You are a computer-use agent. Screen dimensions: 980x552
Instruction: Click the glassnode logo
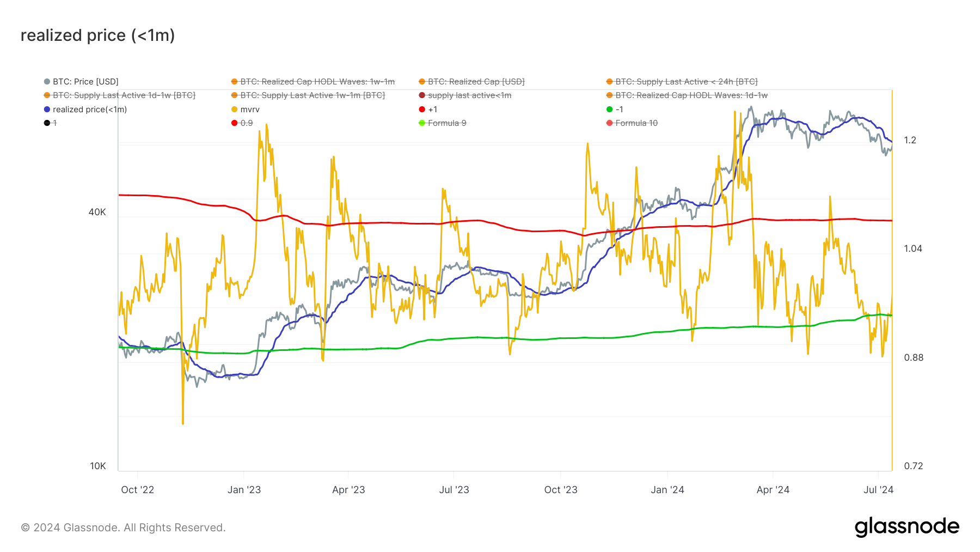coord(906,527)
